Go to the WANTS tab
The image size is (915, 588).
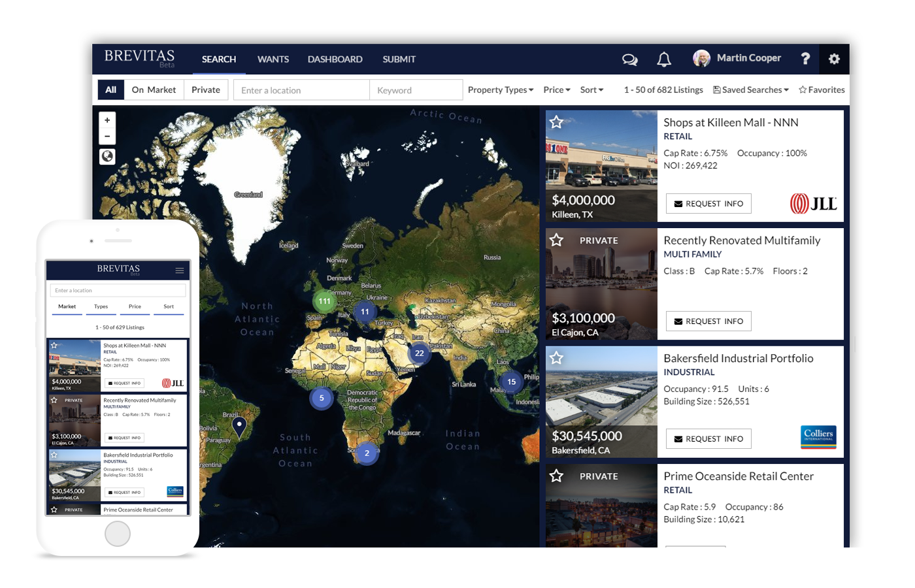pyautogui.click(x=273, y=59)
